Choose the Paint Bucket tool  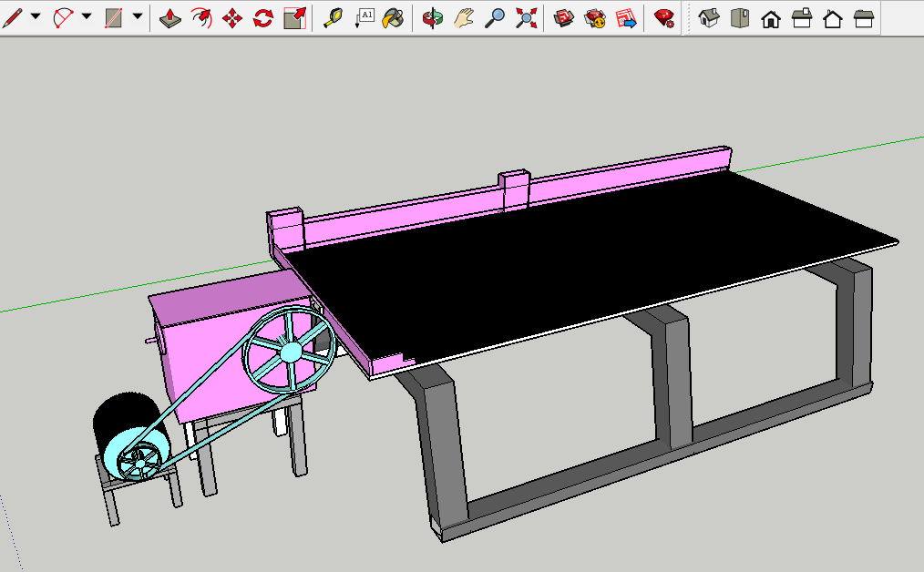[x=393, y=17]
